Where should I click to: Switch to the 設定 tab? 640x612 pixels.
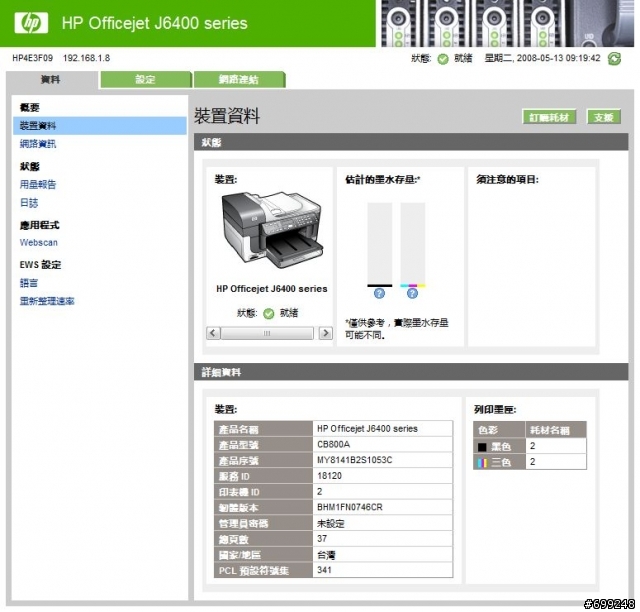click(146, 80)
